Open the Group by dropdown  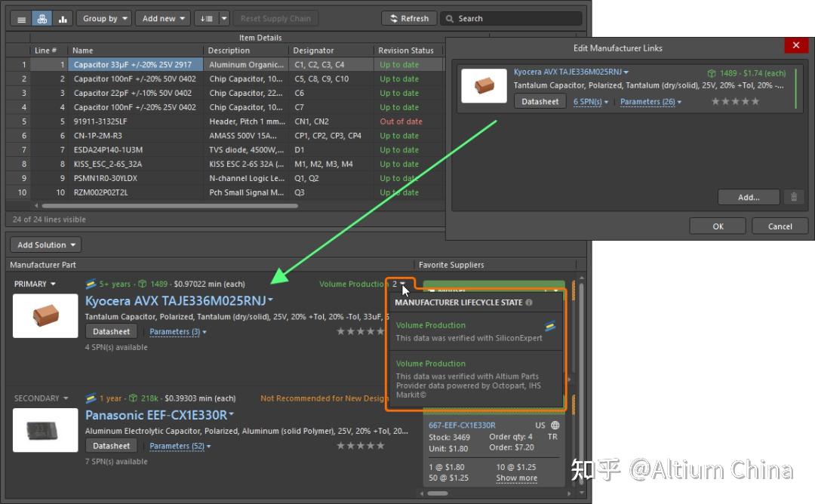coord(104,19)
